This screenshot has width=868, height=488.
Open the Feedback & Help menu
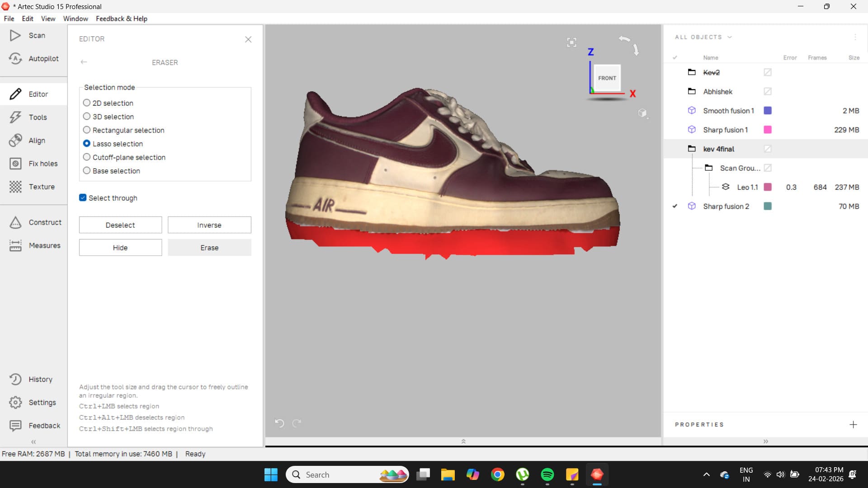pyautogui.click(x=121, y=19)
